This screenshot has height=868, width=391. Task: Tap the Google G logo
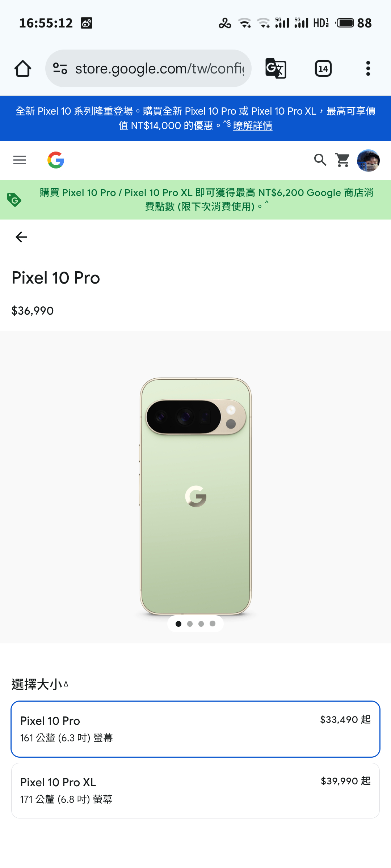coord(56,160)
